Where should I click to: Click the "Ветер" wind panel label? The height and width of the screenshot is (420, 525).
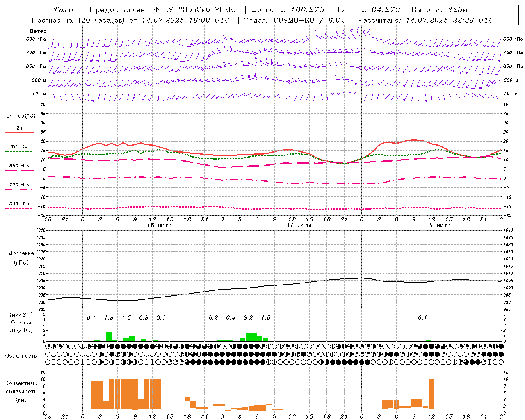tap(38, 31)
